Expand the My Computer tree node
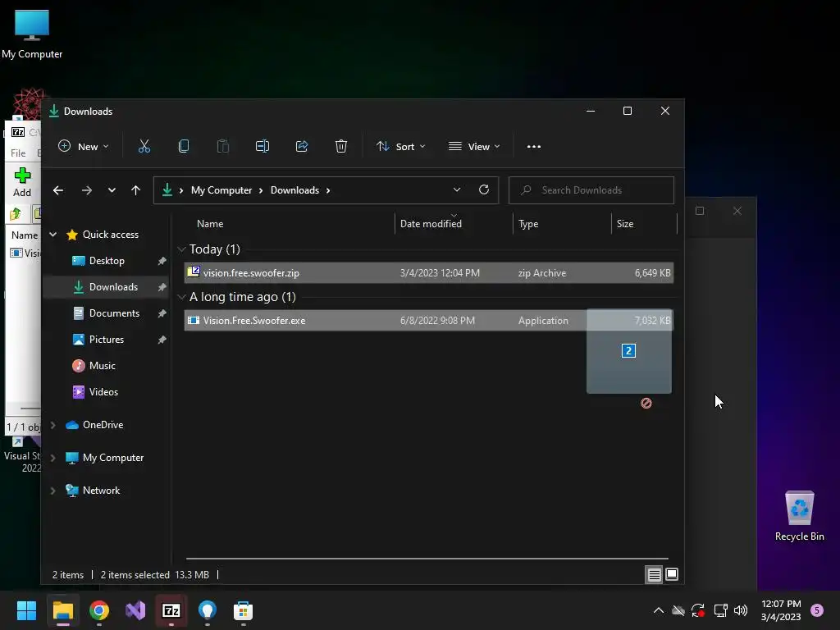The width and height of the screenshot is (840, 630). (53, 458)
